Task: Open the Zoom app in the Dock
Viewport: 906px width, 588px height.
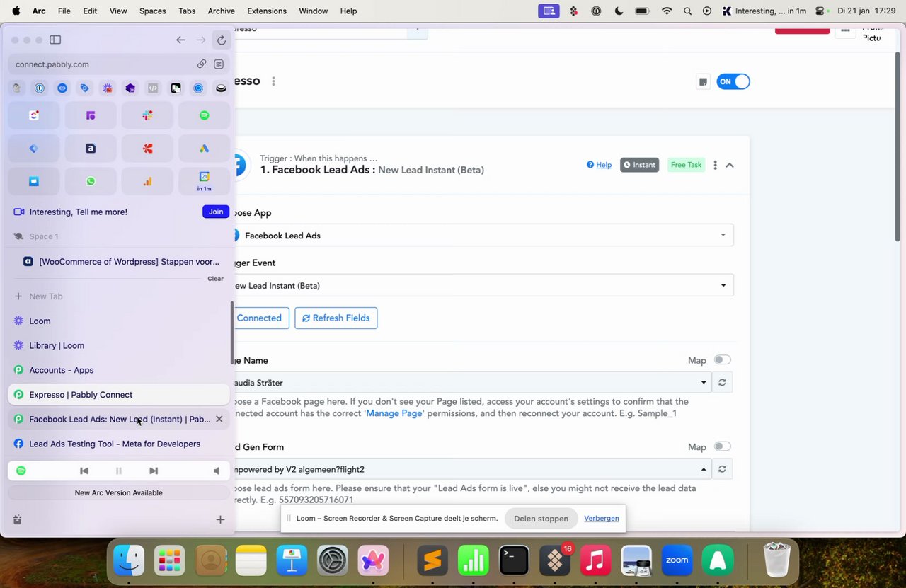Action: [677, 561]
